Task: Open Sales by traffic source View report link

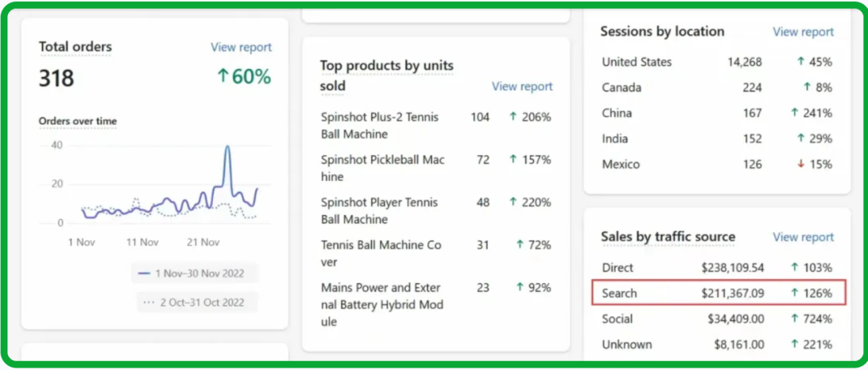Action: (803, 237)
